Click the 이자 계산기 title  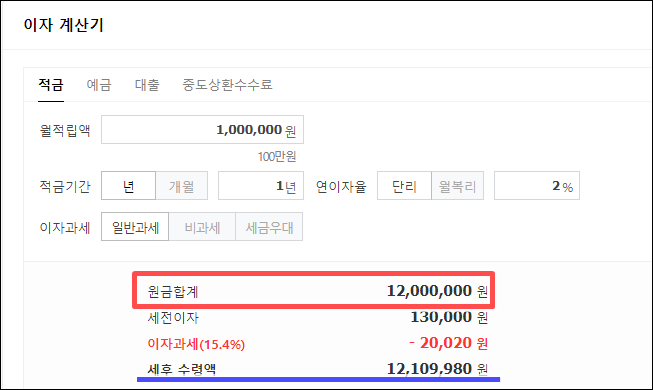(63, 25)
